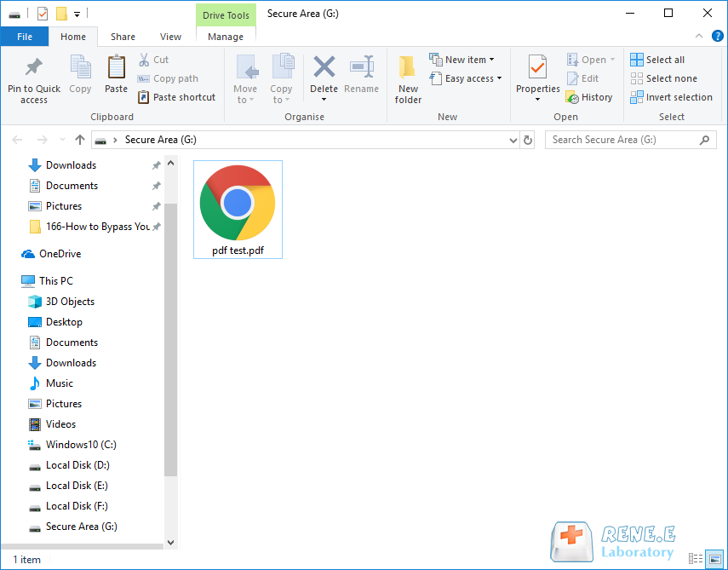This screenshot has width=728, height=570.
Task: Open the recent locations dropdown
Action: tap(62, 140)
